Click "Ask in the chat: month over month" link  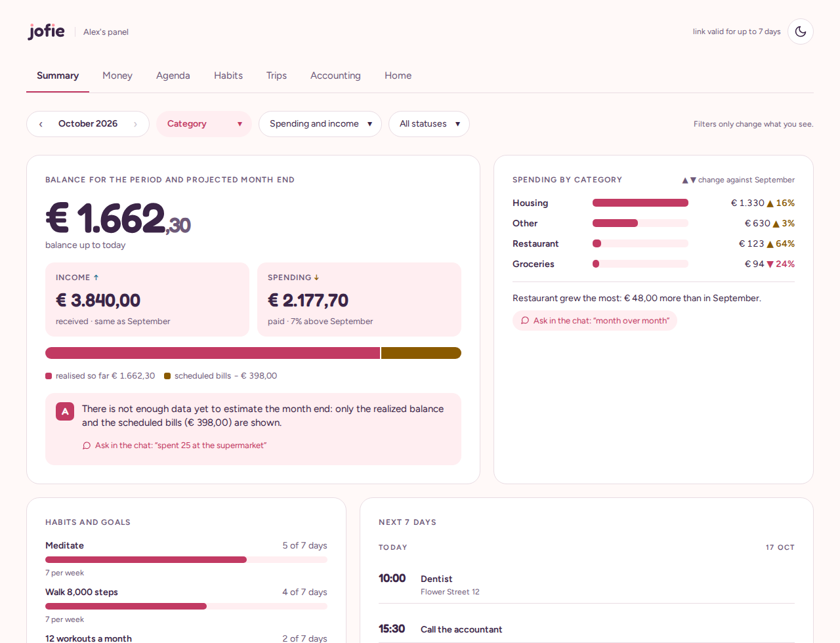point(595,321)
